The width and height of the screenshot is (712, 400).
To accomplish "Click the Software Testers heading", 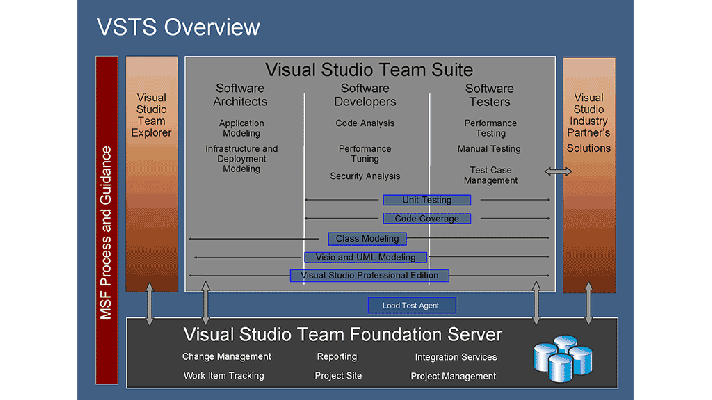I will click(490, 95).
